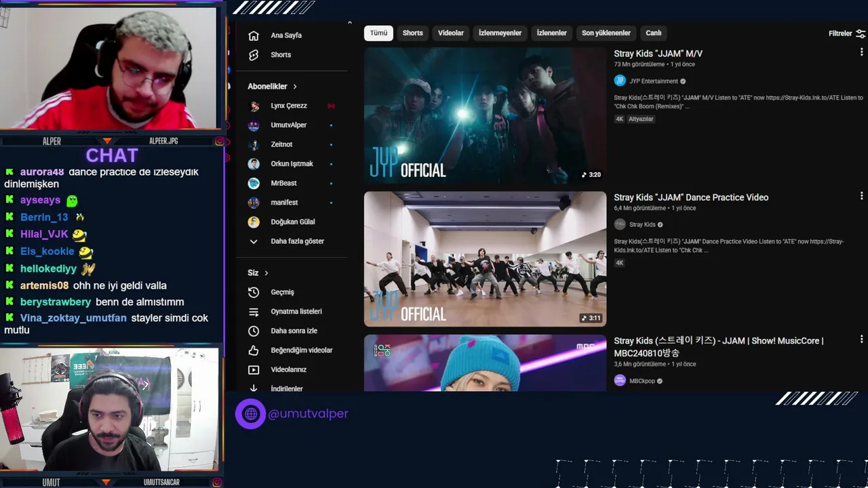Viewport: 868px width, 488px height.
Task: Expand the Siz section chevron
Action: pyautogui.click(x=267, y=272)
